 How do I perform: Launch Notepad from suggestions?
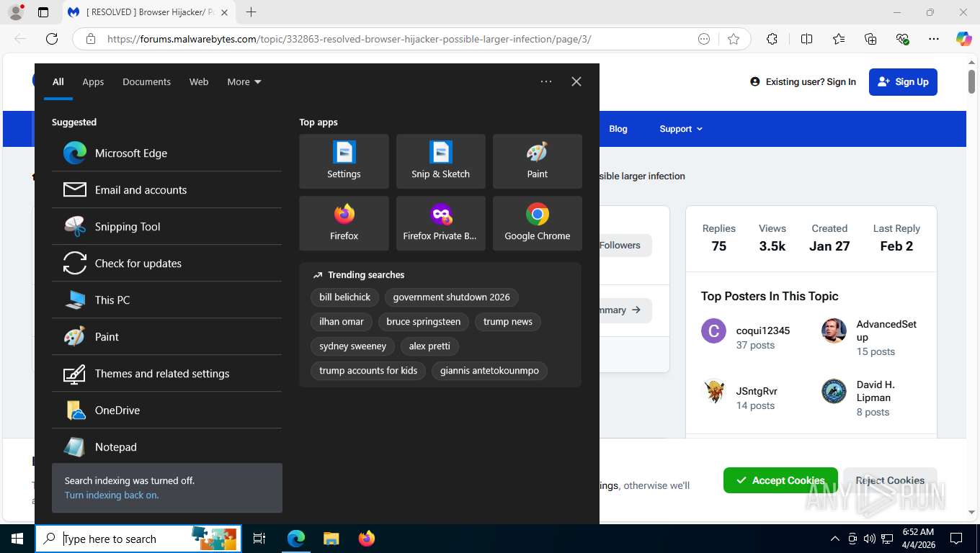coord(166,446)
